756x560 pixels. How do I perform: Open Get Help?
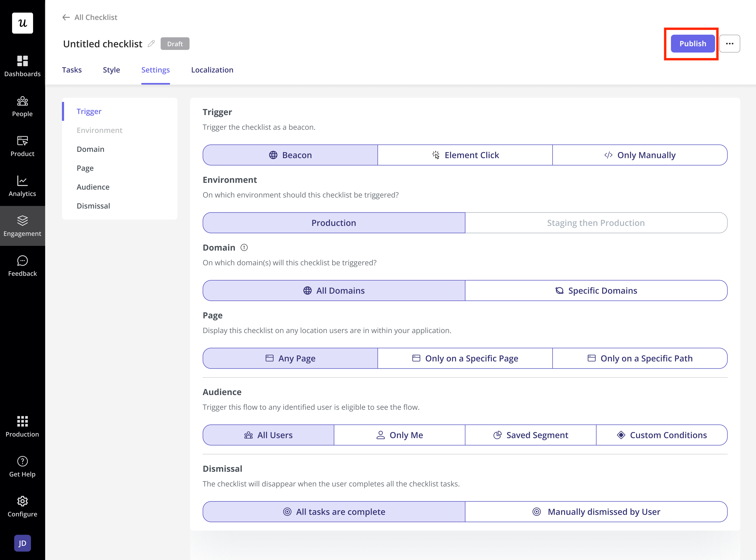coord(22,467)
